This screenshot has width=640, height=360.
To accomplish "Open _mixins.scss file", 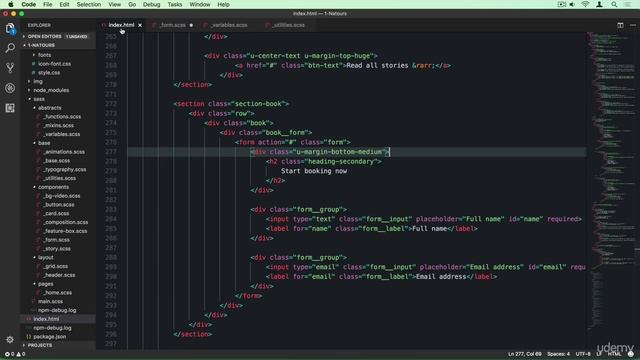I will click(59, 125).
